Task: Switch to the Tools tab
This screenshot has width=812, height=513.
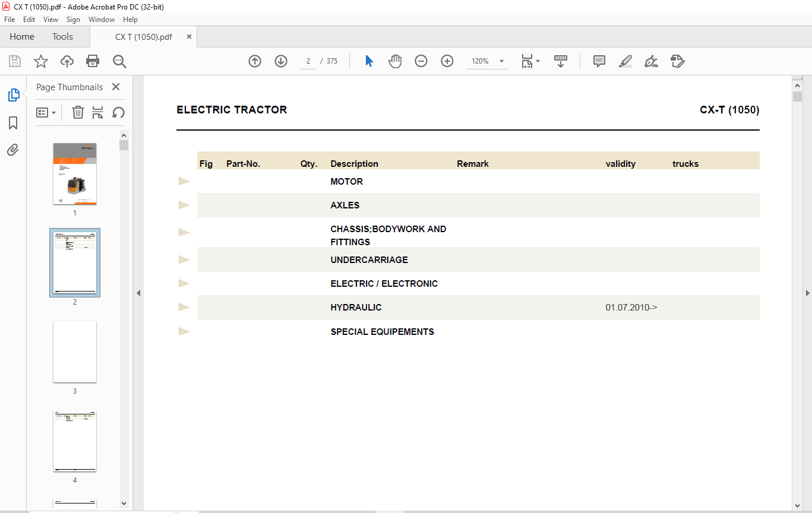Action: (x=62, y=37)
